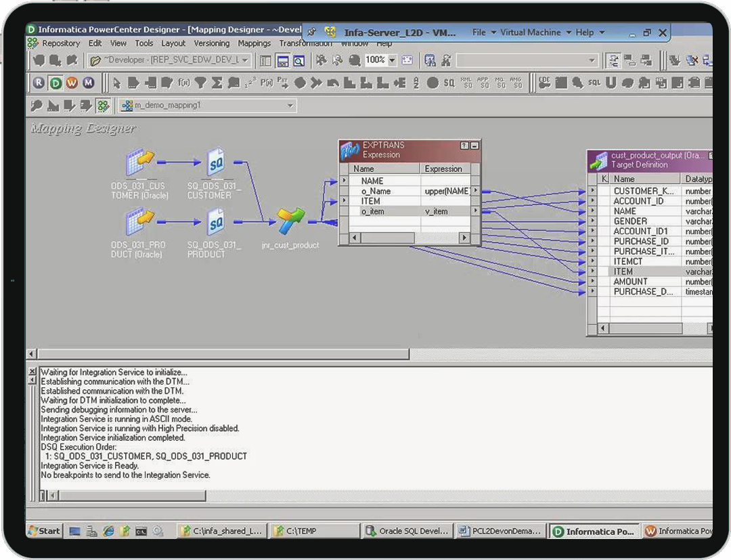The width and height of the screenshot is (731, 560).
Task: Pick the AMG SQ toolbar icon
Action: coord(516,83)
